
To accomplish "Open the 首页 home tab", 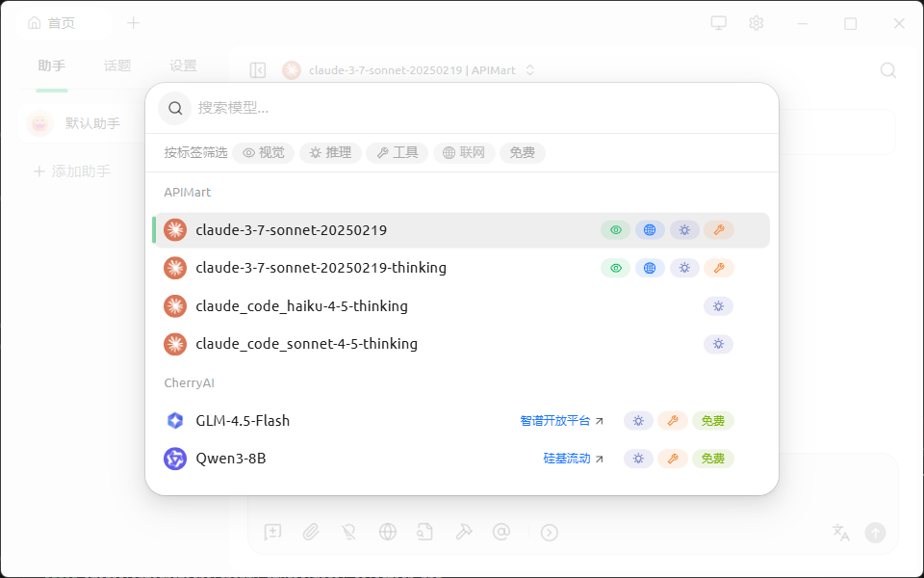I will [64, 23].
